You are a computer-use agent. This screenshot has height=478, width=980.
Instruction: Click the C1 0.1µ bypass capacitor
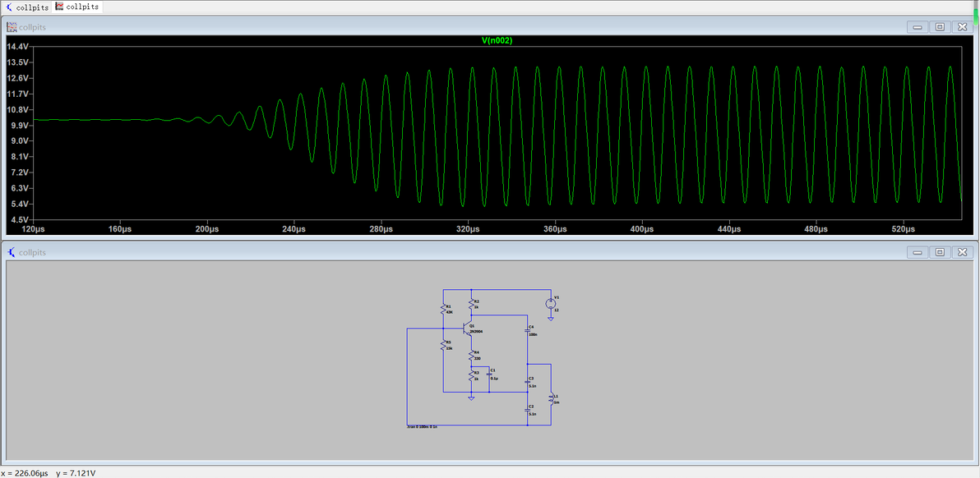click(489, 374)
